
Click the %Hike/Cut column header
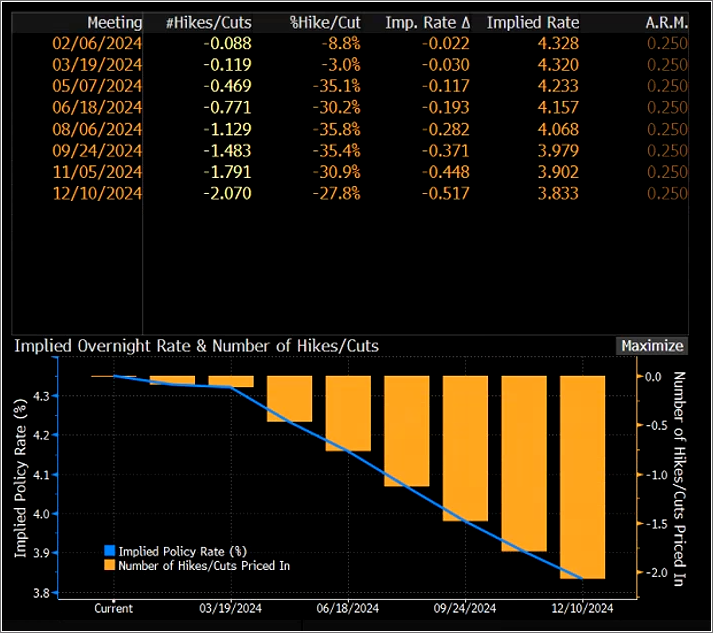(325, 22)
